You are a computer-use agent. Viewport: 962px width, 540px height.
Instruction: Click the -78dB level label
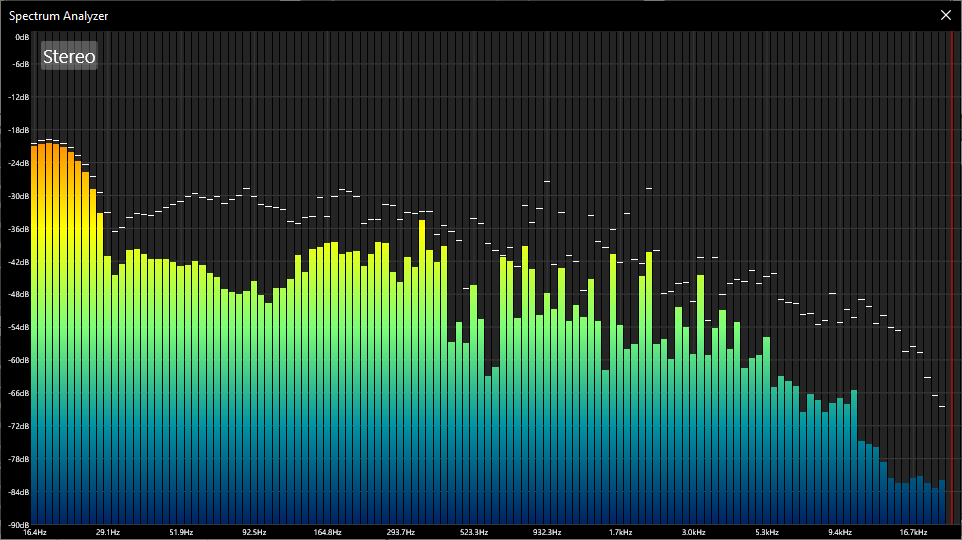(x=19, y=460)
